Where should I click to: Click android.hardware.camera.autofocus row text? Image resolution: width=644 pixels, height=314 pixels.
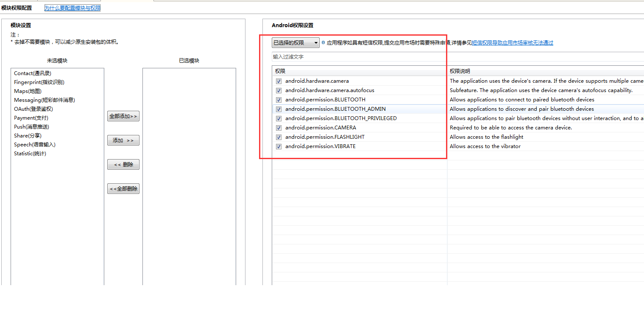330,90
